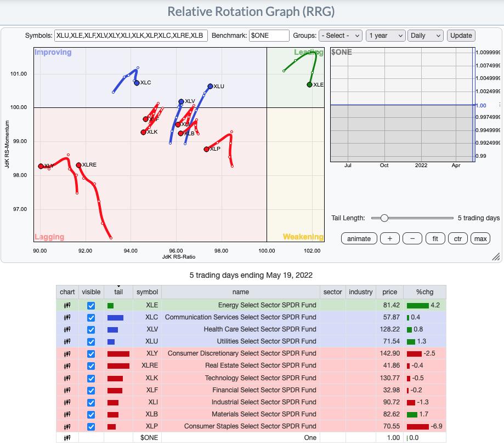
Task: Select the XLC point on the graph
Action: [x=137, y=83]
